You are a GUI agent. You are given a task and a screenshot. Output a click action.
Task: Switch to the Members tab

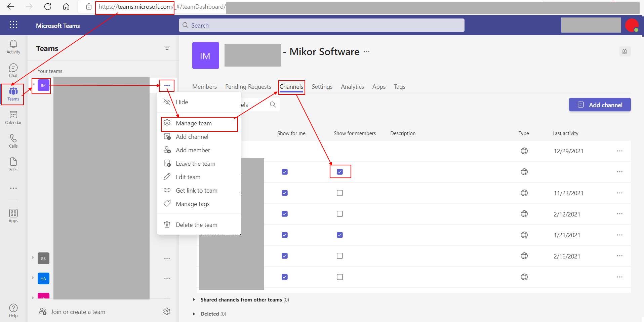coord(204,87)
